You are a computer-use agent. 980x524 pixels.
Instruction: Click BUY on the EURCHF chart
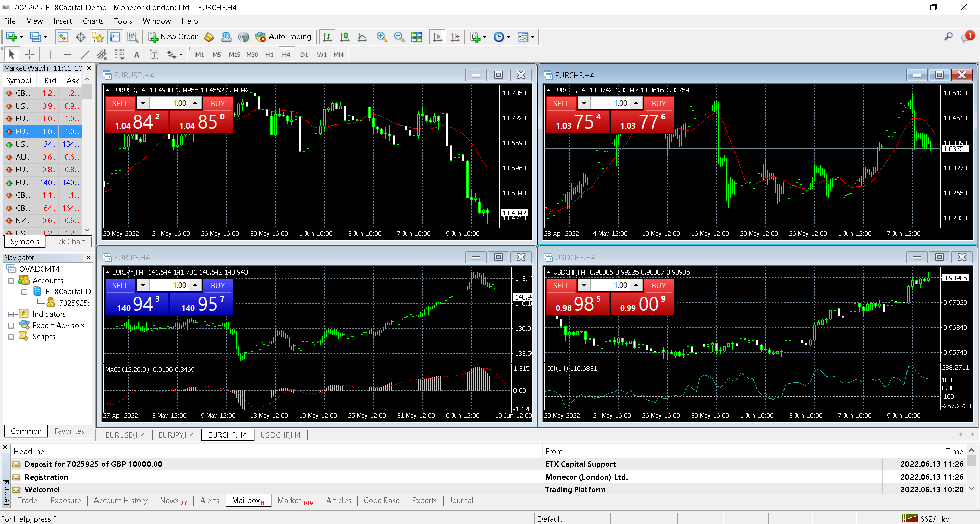pos(658,103)
